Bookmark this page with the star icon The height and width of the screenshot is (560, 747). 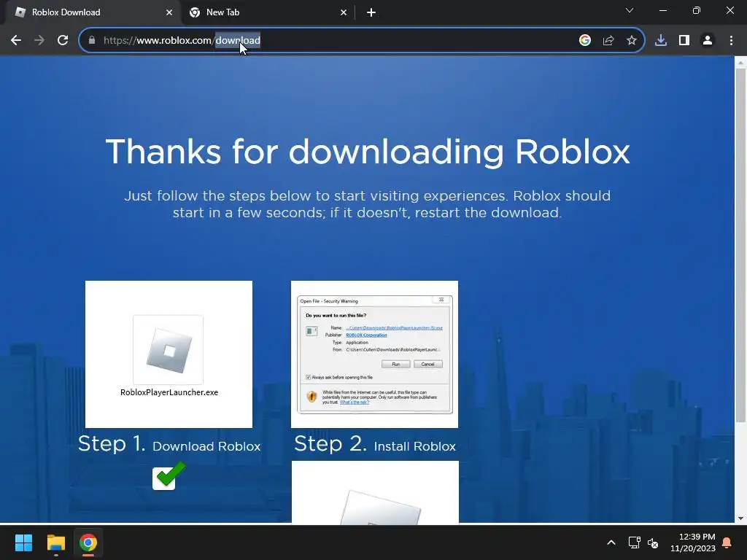[632, 41]
